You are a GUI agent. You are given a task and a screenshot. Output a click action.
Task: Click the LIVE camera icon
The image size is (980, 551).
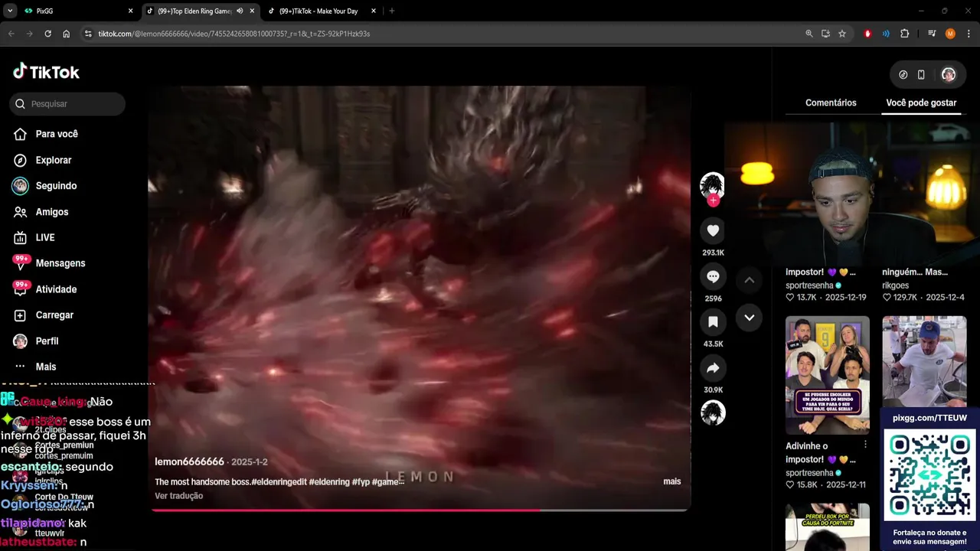21,237
